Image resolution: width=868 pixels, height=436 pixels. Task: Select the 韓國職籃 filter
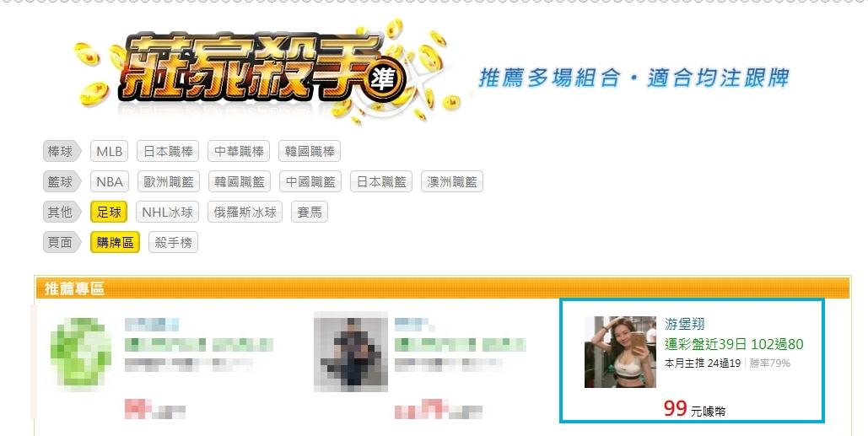(240, 181)
